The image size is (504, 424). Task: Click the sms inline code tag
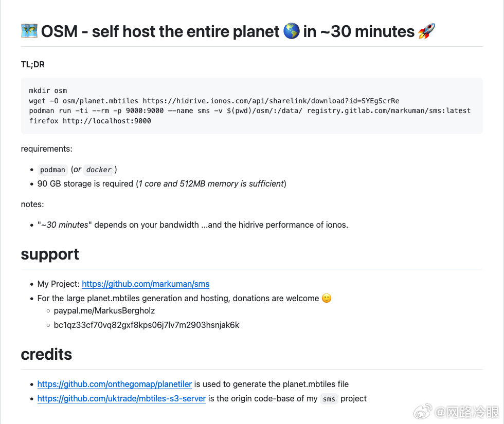[x=329, y=399]
